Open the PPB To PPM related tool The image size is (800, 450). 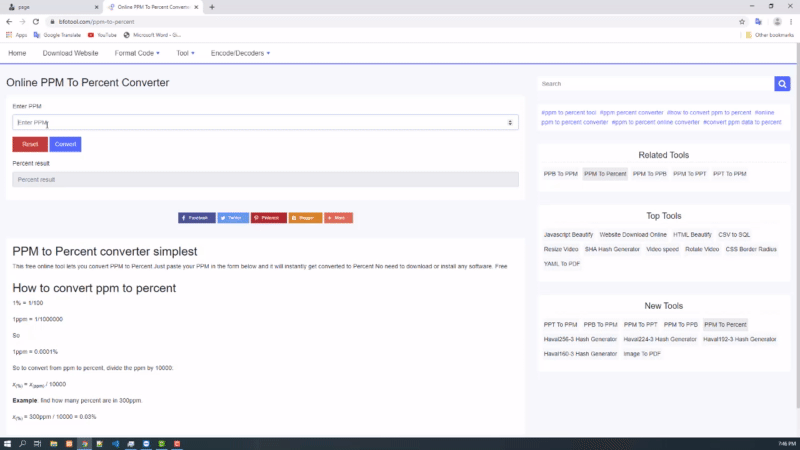click(560, 173)
